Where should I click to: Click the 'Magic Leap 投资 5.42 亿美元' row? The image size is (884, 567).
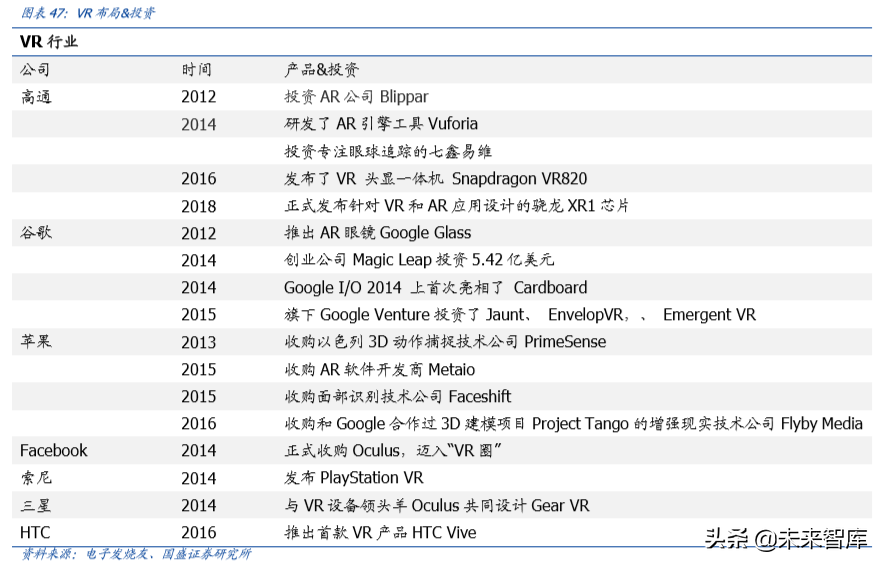[419, 260]
